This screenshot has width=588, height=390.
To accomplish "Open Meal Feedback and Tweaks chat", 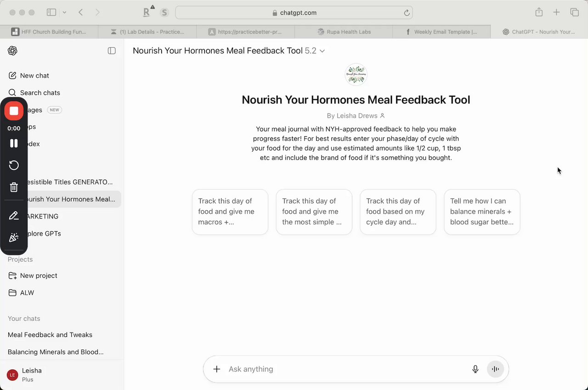I will [50, 335].
